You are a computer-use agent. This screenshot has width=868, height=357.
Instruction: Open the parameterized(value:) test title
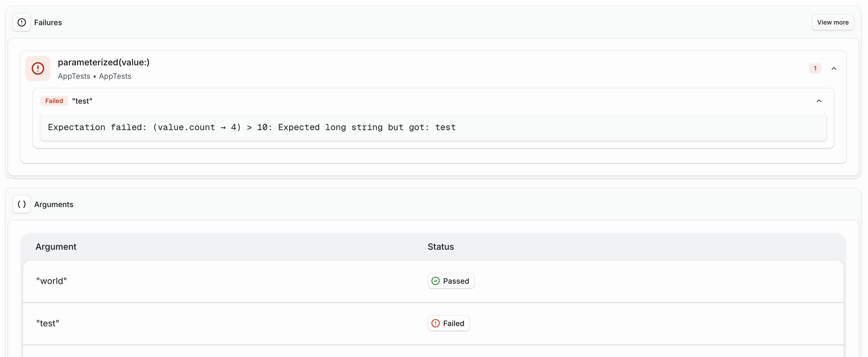pos(104,62)
